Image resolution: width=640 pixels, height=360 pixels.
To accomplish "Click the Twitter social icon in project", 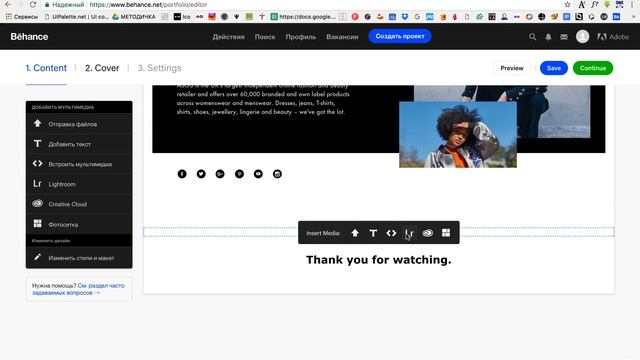I will point(201,174).
